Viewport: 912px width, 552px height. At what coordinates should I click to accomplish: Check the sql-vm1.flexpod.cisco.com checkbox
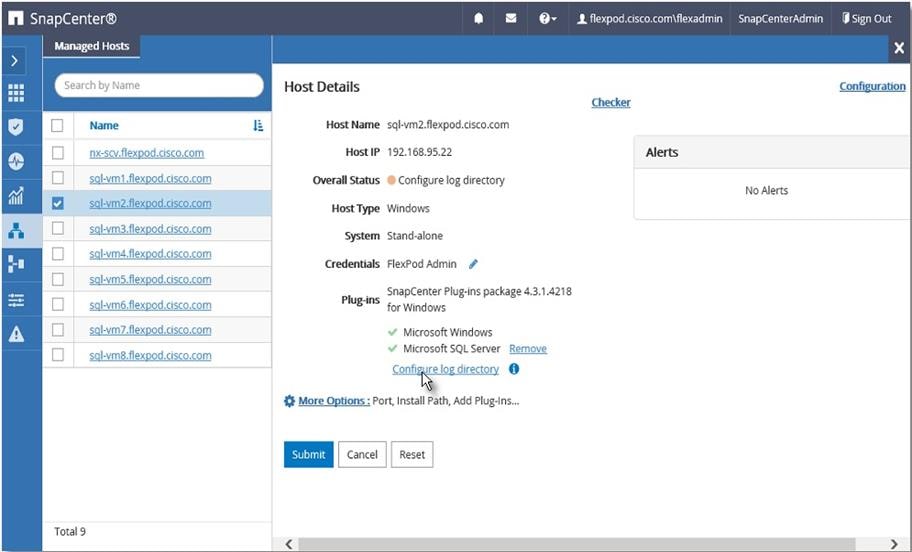58,178
